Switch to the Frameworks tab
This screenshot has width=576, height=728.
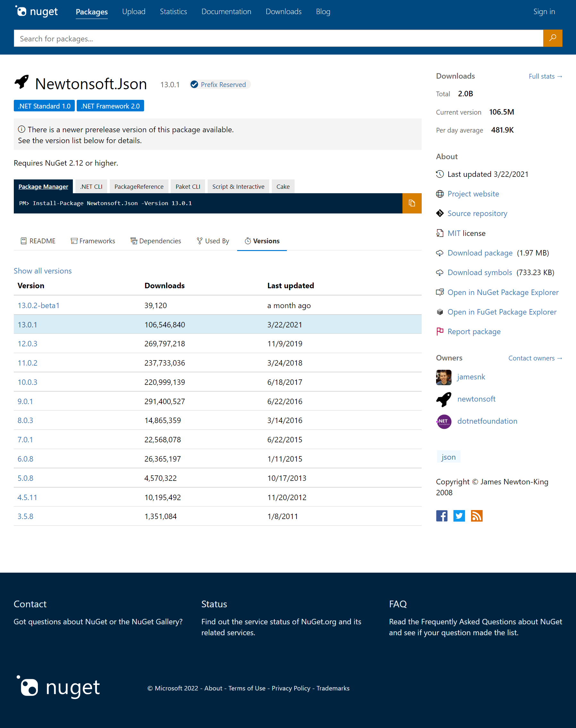pyautogui.click(x=93, y=241)
